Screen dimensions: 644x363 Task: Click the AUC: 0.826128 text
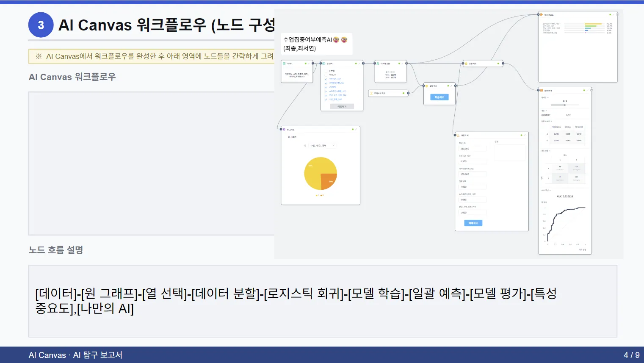[x=565, y=197]
